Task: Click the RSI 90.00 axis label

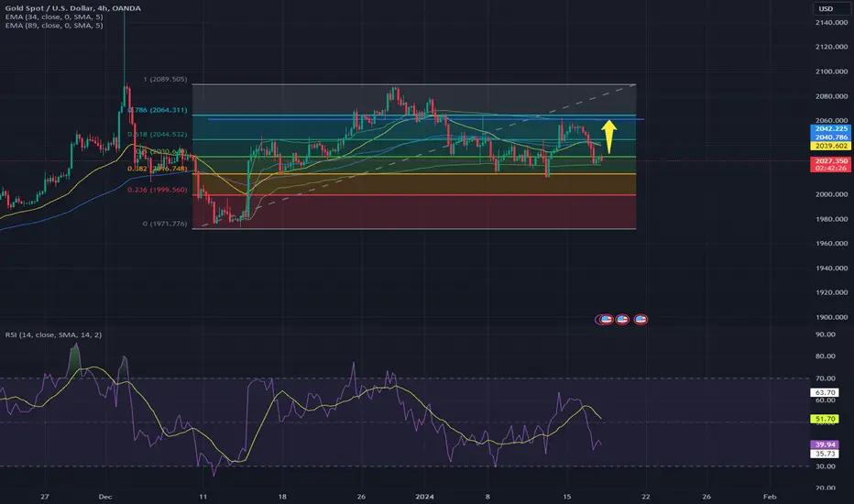Action: click(x=825, y=334)
